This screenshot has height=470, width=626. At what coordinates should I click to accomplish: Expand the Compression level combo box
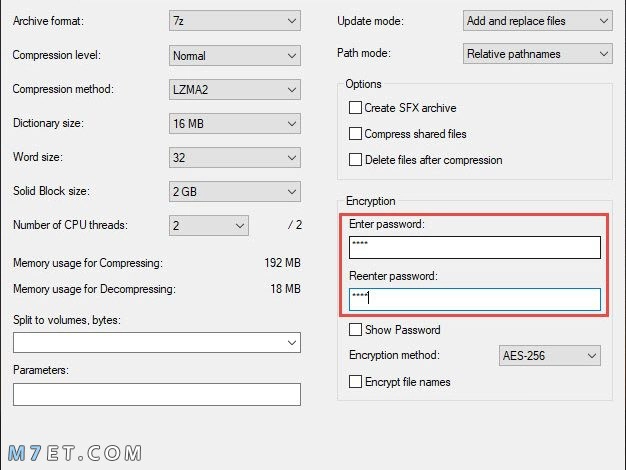point(235,56)
